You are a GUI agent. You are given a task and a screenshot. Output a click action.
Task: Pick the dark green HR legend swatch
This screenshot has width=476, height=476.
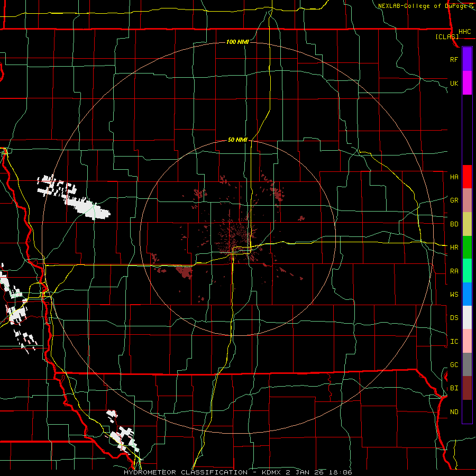pos(467,248)
